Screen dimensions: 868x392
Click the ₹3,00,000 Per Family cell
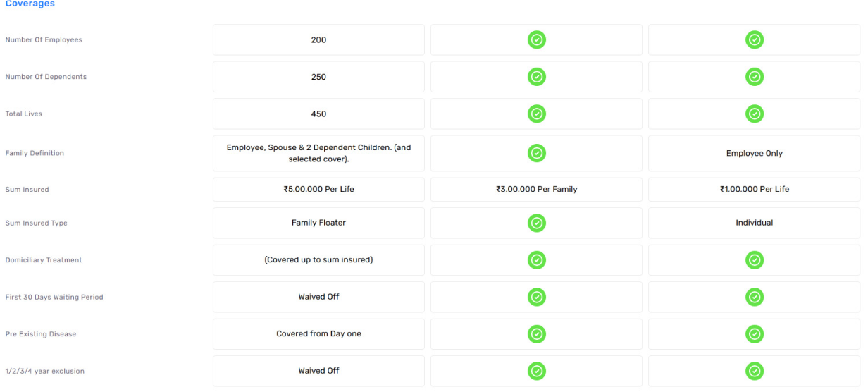pos(536,190)
